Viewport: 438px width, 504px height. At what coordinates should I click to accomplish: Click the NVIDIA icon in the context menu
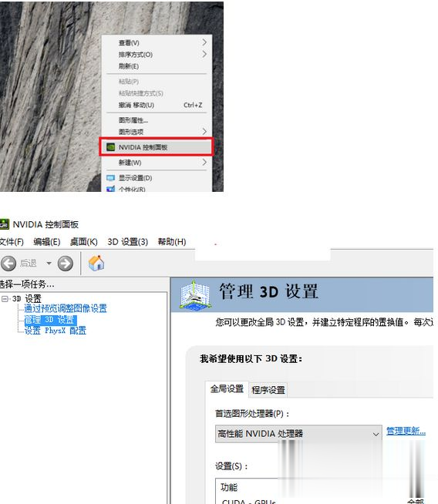point(110,147)
